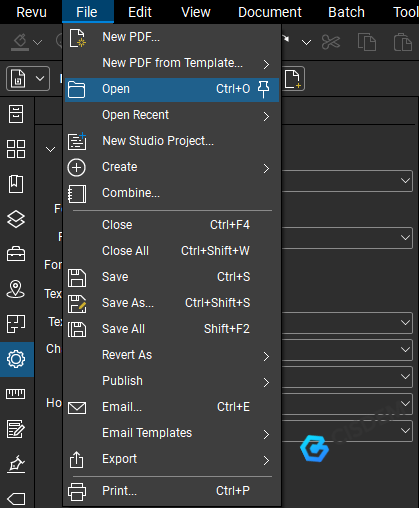The height and width of the screenshot is (508, 419).
Task: Open dropdown arrow left of scissors
Action: pyautogui.click(x=306, y=42)
